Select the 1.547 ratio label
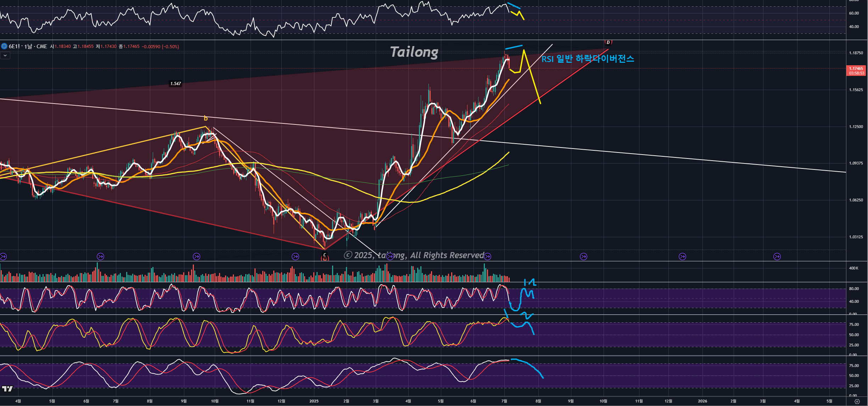Screen dimensions: 868x406 [x=175, y=84]
